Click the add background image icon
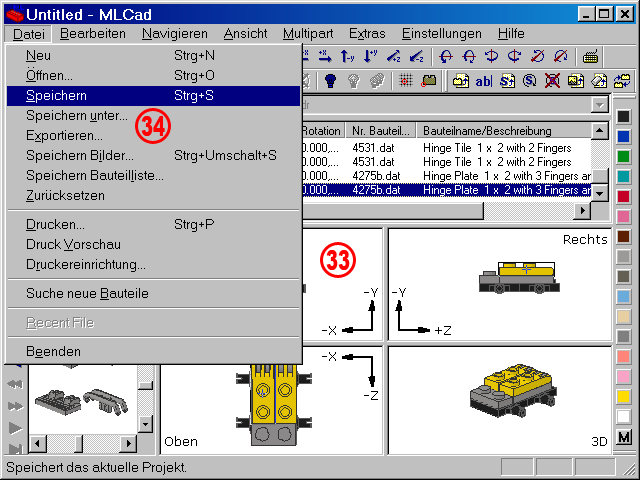640x480 pixels. coord(576,81)
